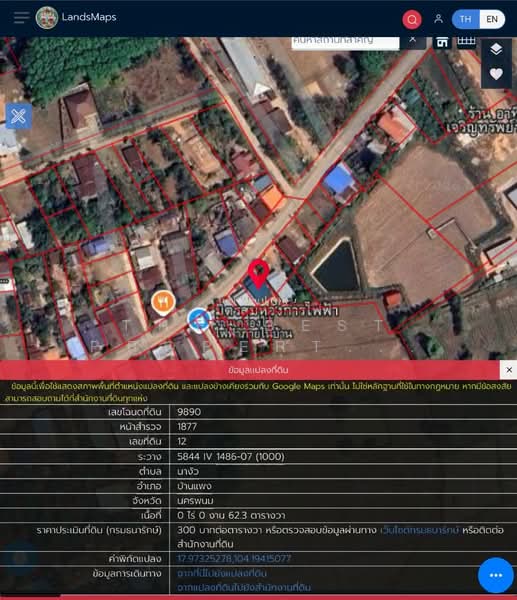Image resolution: width=517 pixels, height=600 pixels.
Task: Click the orange restaurant map marker
Action: (163, 303)
